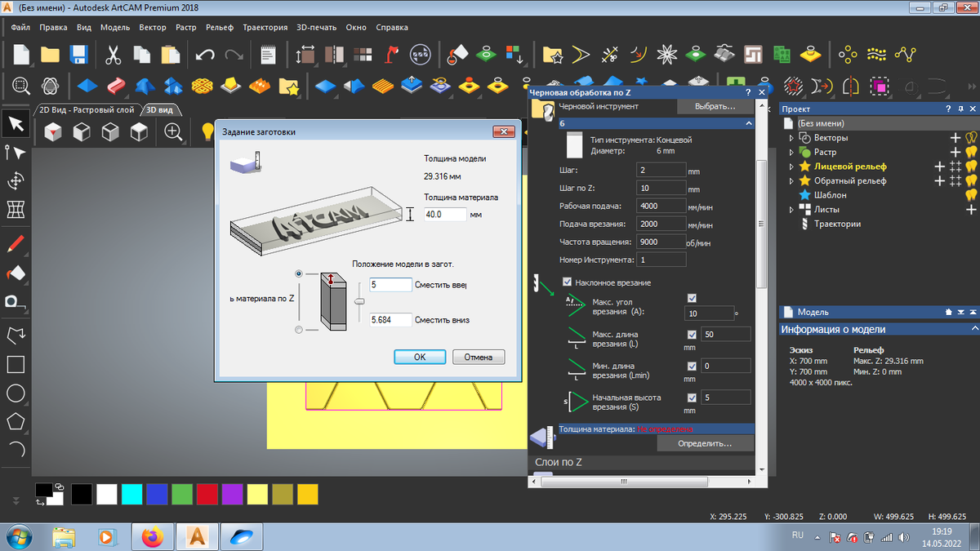Open the Файл menu

click(x=20, y=27)
